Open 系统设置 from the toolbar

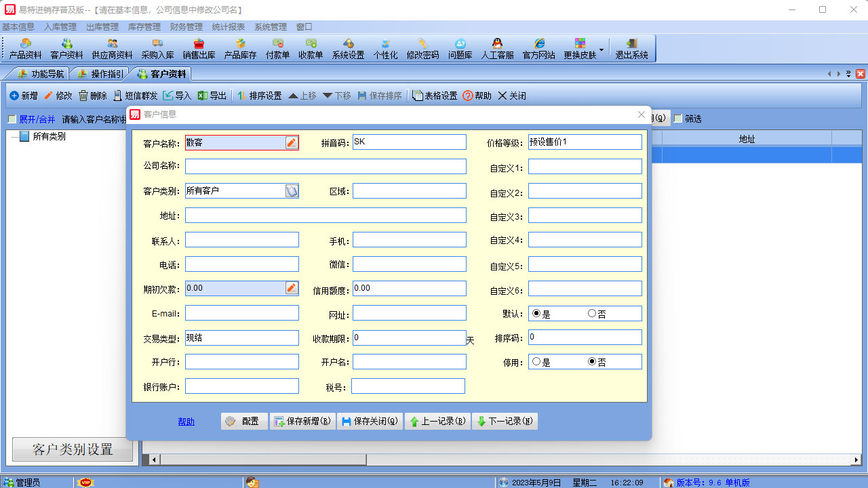(x=348, y=49)
